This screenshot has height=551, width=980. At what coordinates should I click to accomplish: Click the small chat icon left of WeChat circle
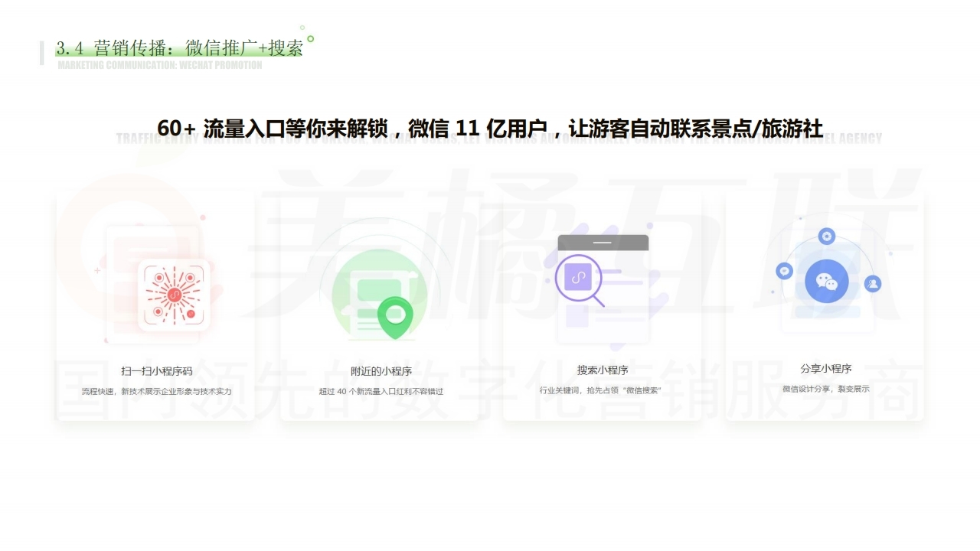pyautogui.click(x=784, y=271)
